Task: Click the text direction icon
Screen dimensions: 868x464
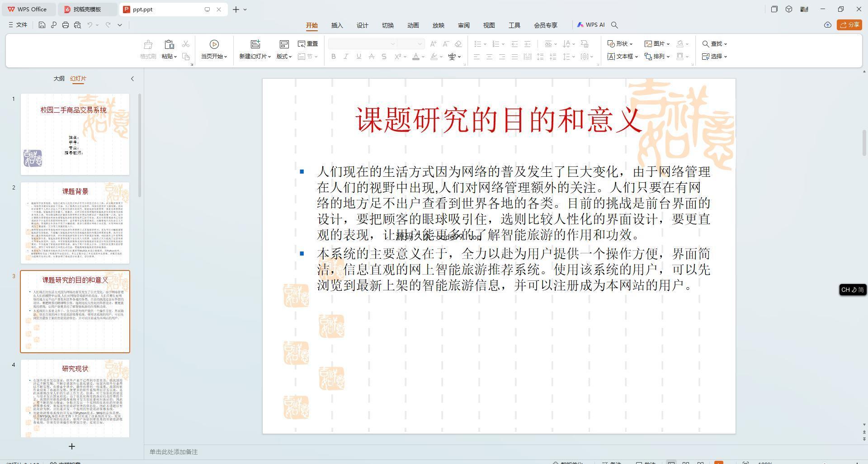Action: pyautogui.click(x=567, y=44)
